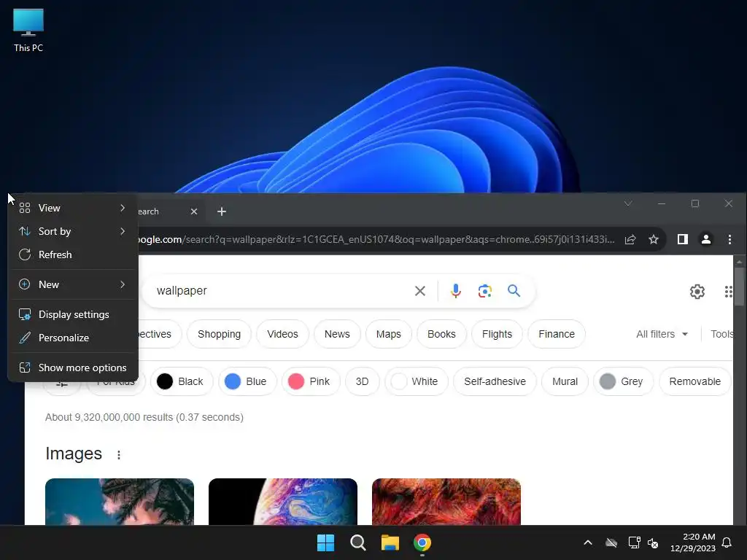Image resolution: width=747 pixels, height=560 pixels.
Task: Open the colorful planet wallpaper thumbnail
Action: pos(283,502)
